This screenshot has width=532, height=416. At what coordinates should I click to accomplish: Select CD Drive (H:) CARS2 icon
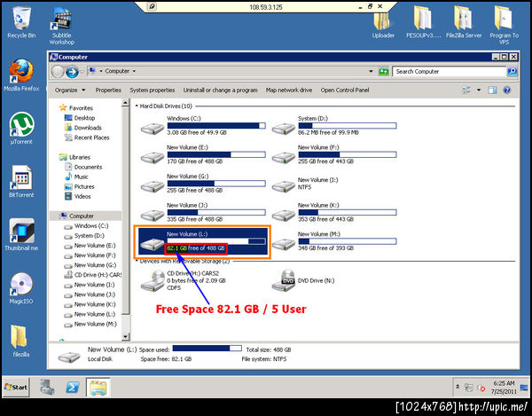[153, 280]
